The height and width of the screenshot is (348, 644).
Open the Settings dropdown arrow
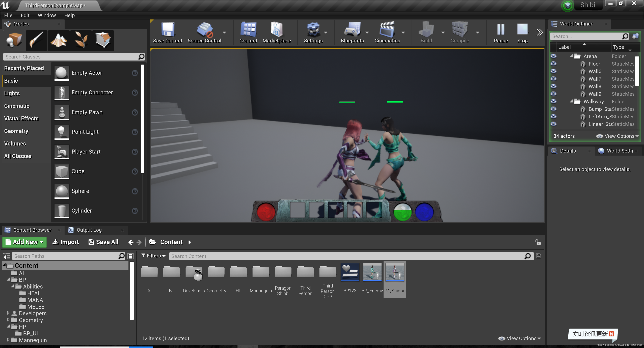point(326,33)
